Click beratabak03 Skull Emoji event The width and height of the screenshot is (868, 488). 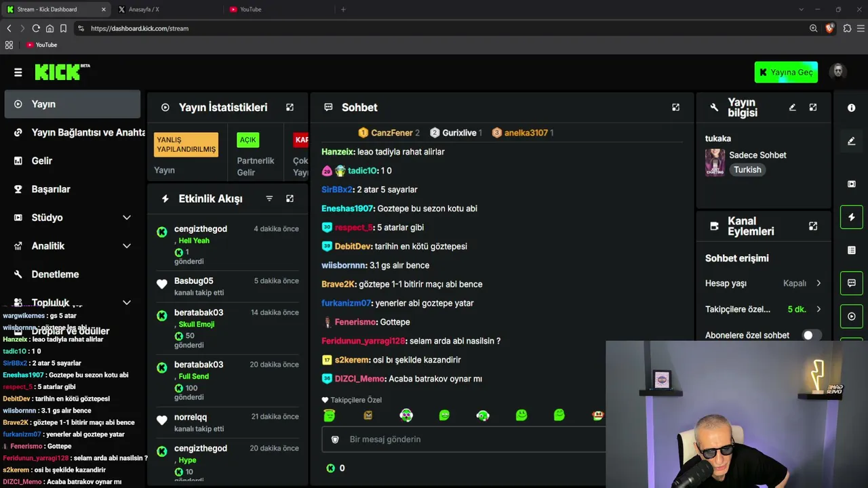click(x=227, y=329)
